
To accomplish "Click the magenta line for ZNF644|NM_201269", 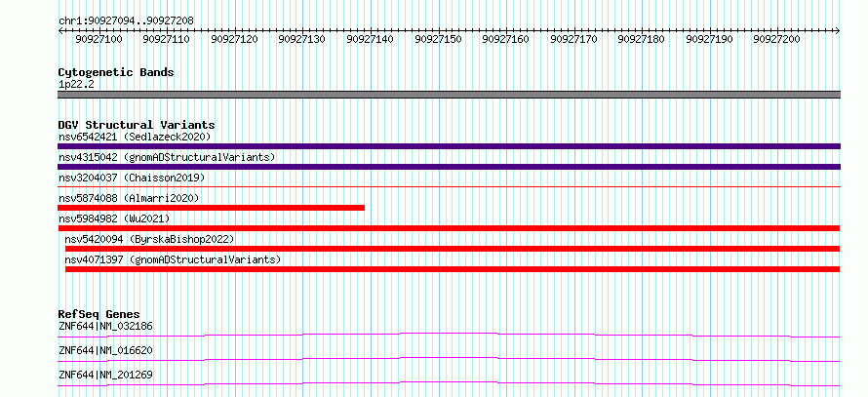I will (449, 383).
